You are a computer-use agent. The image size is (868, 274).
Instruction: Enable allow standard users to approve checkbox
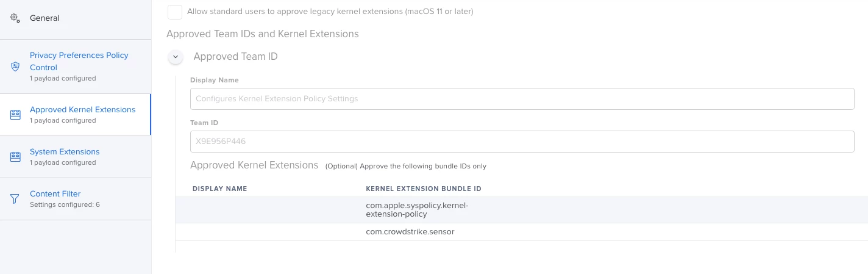pyautogui.click(x=175, y=12)
